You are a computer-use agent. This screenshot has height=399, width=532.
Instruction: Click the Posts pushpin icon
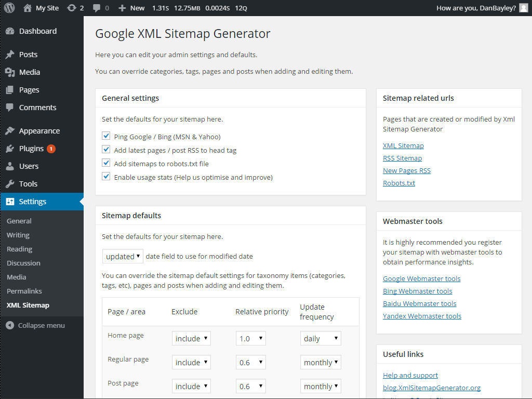click(10, 55)
